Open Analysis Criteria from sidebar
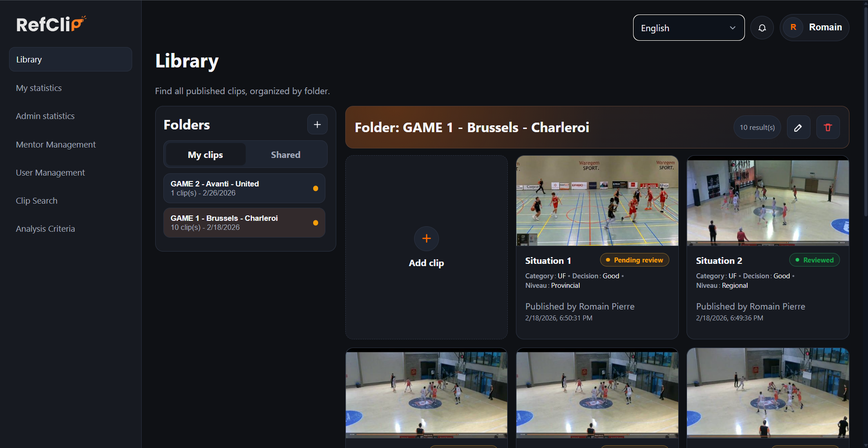 pos(45,229)
